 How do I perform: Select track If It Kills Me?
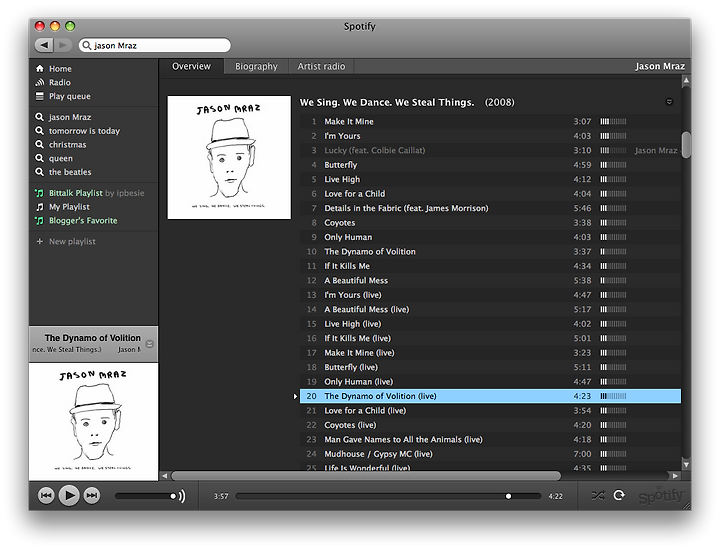490,266
